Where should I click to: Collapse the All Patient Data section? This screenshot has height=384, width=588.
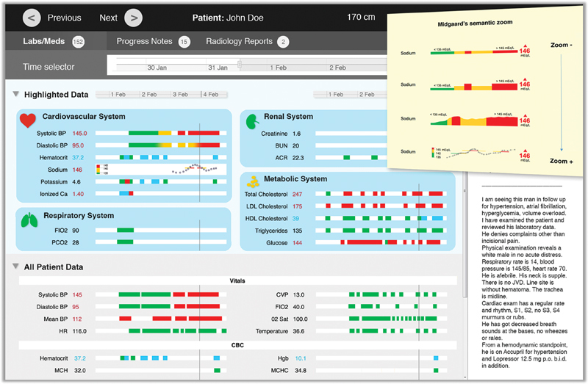click(15, 266)
